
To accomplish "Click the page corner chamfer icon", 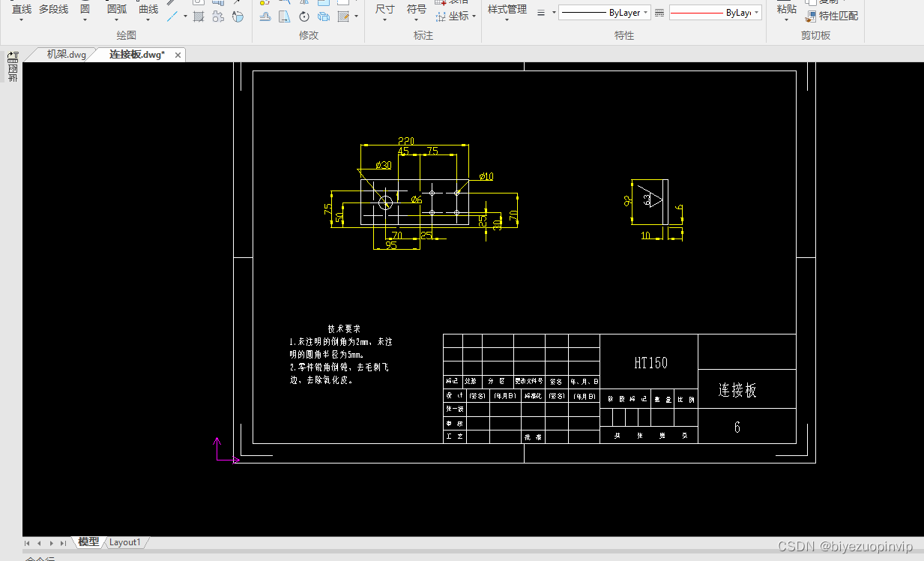I will (285, 16).
